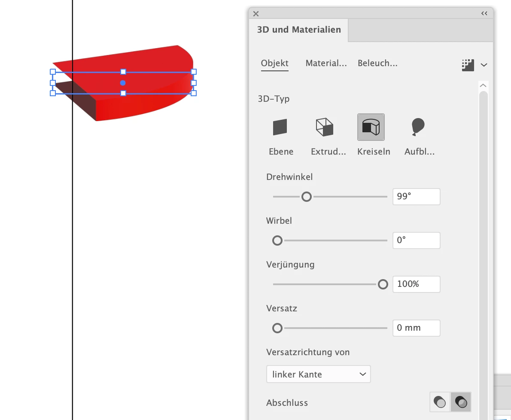Click the Ebene label under 3D-Typ

point(281,152)
